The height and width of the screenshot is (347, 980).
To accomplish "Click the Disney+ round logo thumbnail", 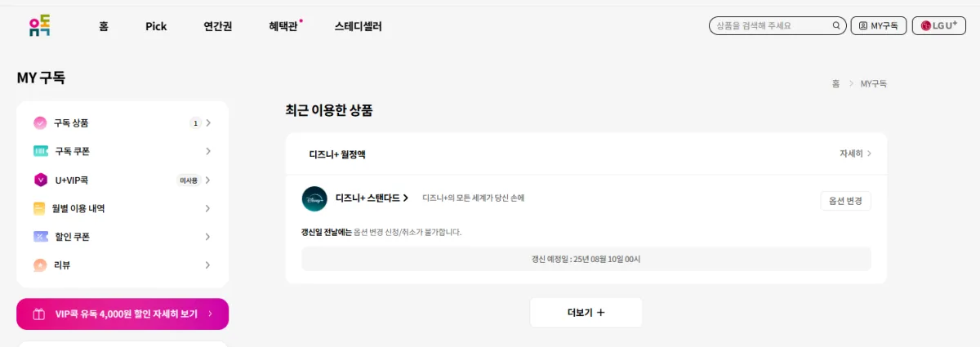I will tap(314, 198).
